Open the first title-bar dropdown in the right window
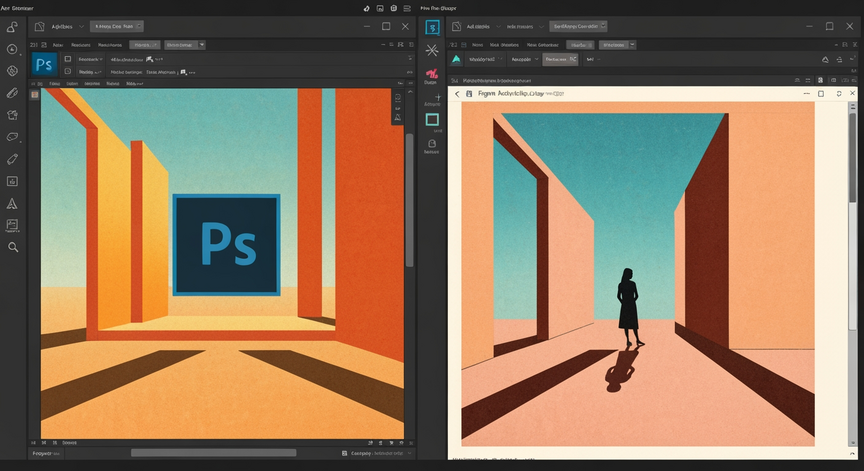The height and width of the screenshot is (471, 864). (x=484, y=26)
